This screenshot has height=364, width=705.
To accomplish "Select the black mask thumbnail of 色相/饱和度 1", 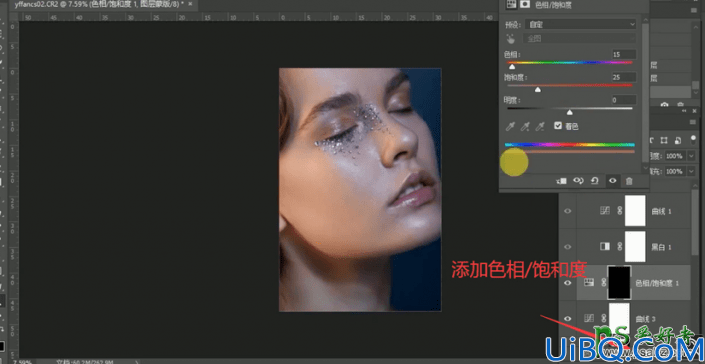I will [619, 282].
